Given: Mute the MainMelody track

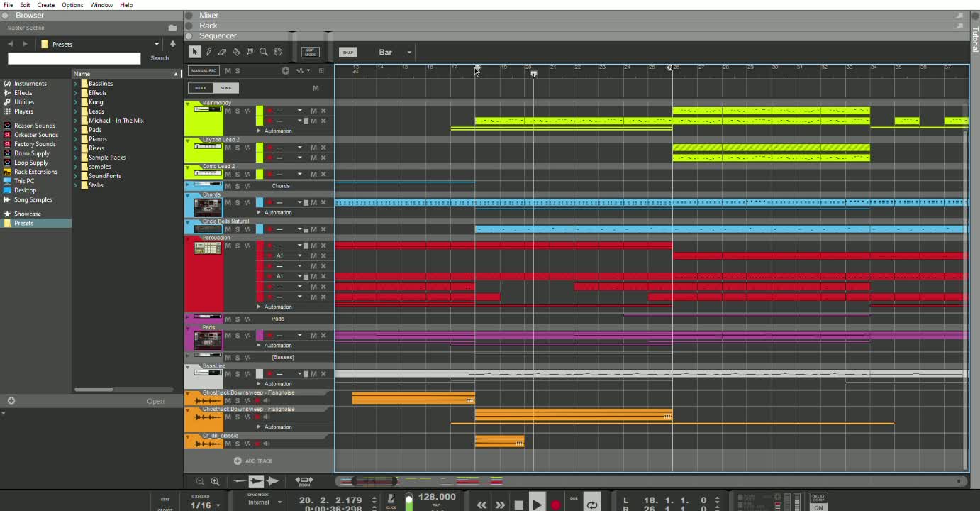Looking at the screenshot, I should coord(228,111).
